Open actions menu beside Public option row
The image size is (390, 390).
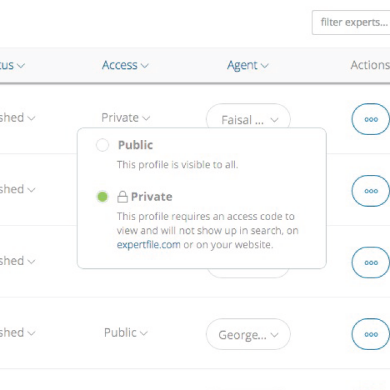click(371, 191)
